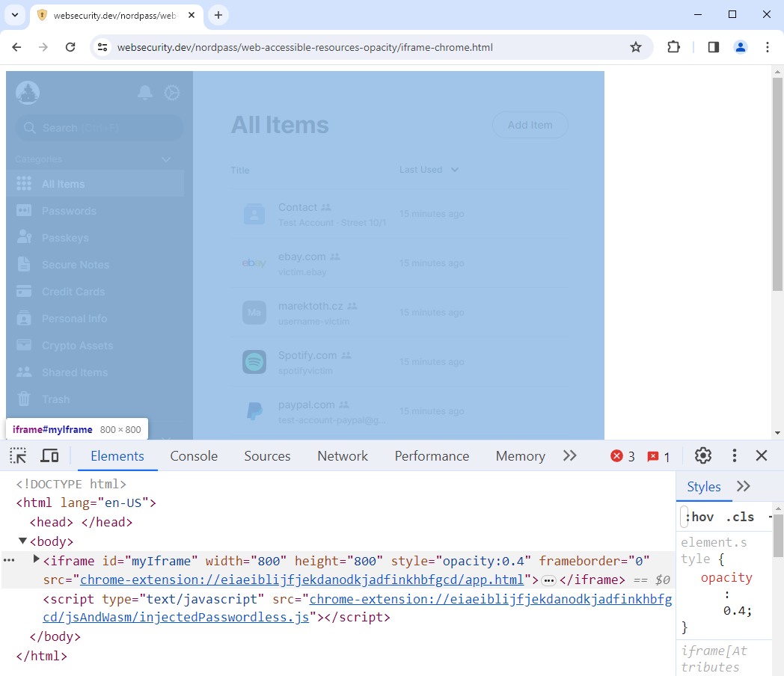Switch to the Performance tab
The image size is (784, 676).
[432, 455]
